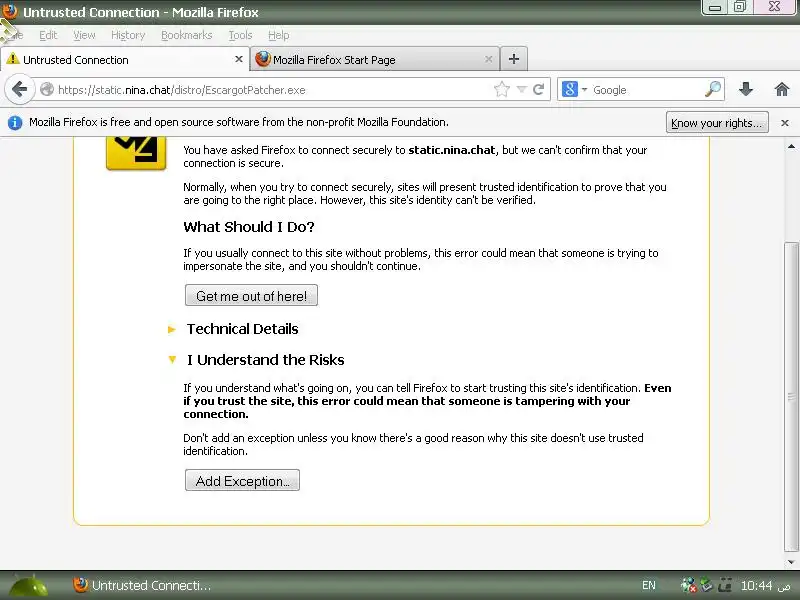Click the network tray icon with red x

tap(688, 585)
